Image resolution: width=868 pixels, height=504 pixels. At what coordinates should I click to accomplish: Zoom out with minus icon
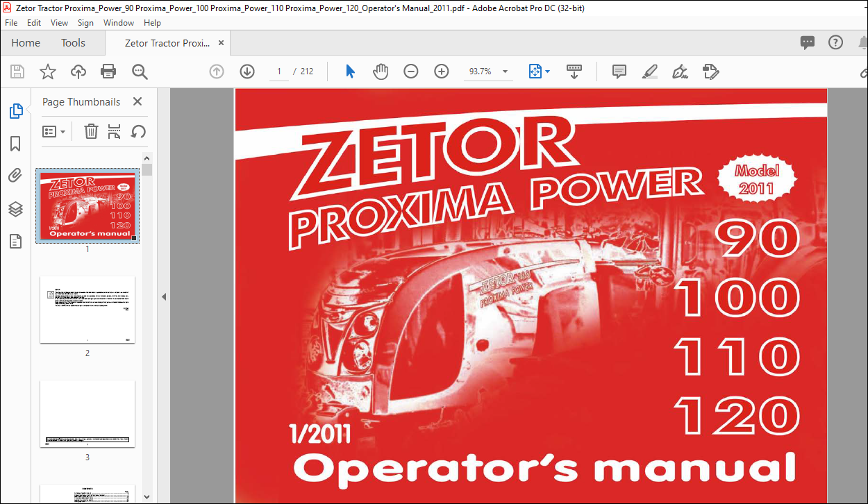tap(411, 72)
